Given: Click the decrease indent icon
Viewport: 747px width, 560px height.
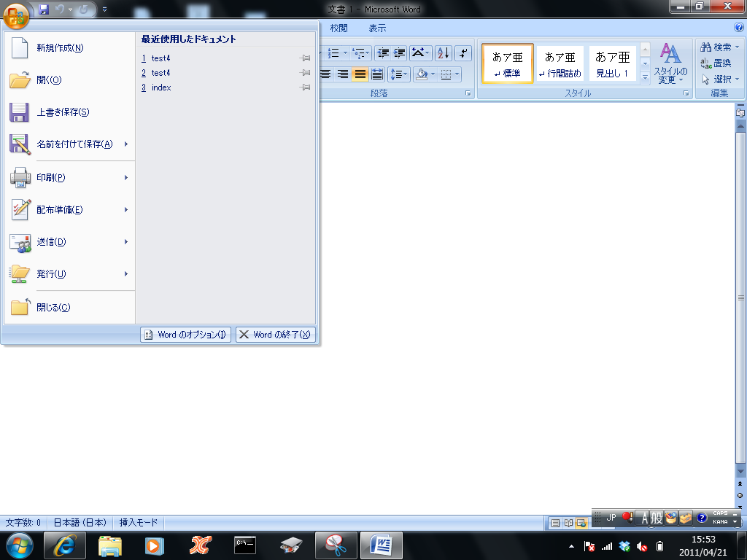Looking at the screenshot, I should click(x=383, y=52).
